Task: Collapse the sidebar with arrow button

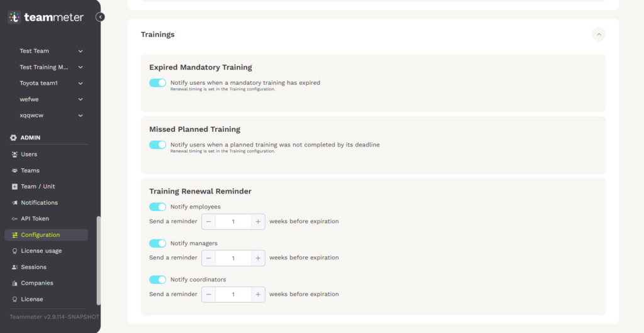Action: [101, 17]
